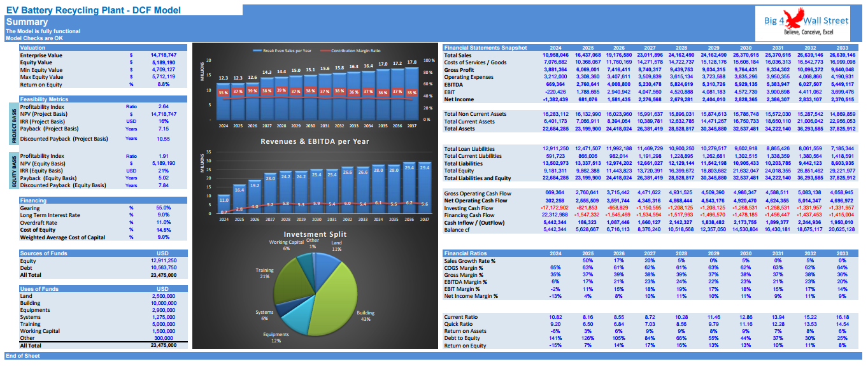Click the Gearing percentage value cell
Viewport: 868px width, 366px height.
pyautogui.click(x=163, y=208)
